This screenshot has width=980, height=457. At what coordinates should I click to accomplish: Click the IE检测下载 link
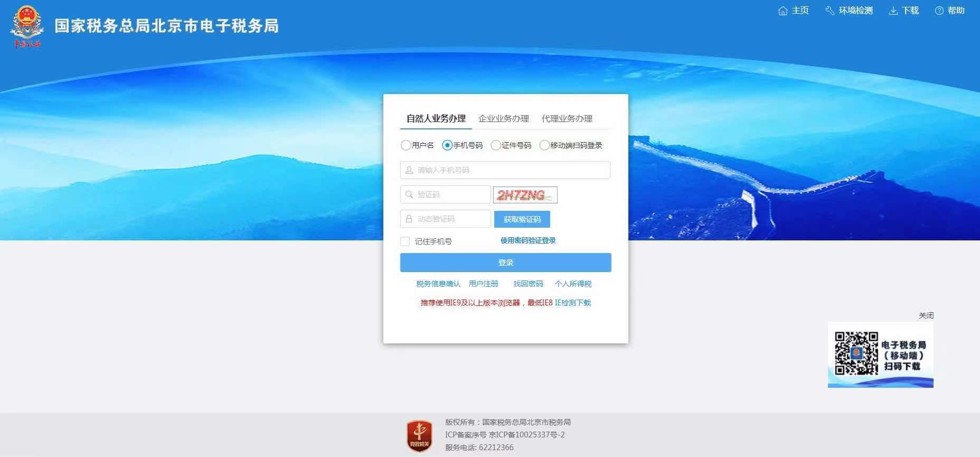[x=573, y=303]
